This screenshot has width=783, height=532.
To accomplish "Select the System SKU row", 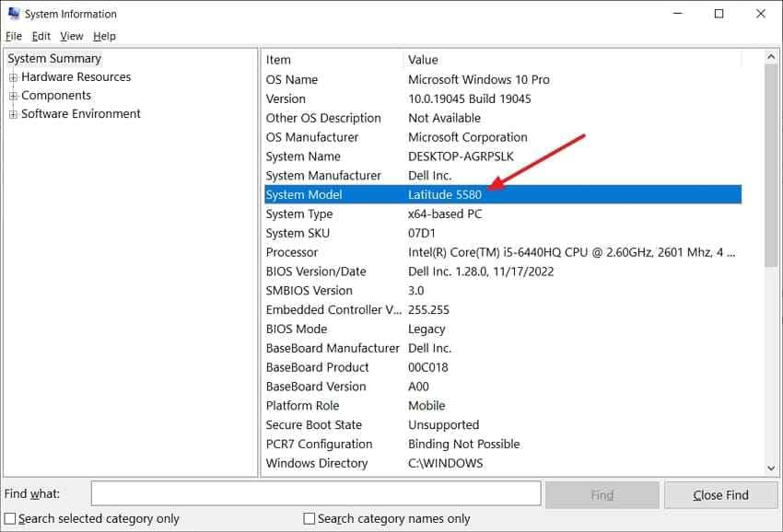I will point(503,233).
